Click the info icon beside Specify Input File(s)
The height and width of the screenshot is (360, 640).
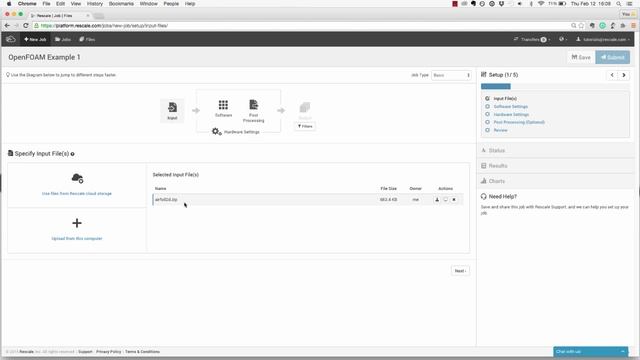[x=73, y=154]
